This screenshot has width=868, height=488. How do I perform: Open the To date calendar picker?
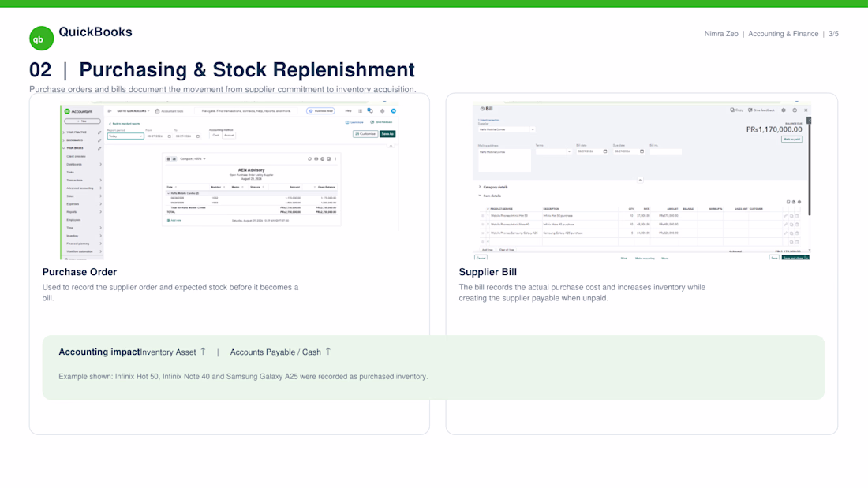pos(197,136)
